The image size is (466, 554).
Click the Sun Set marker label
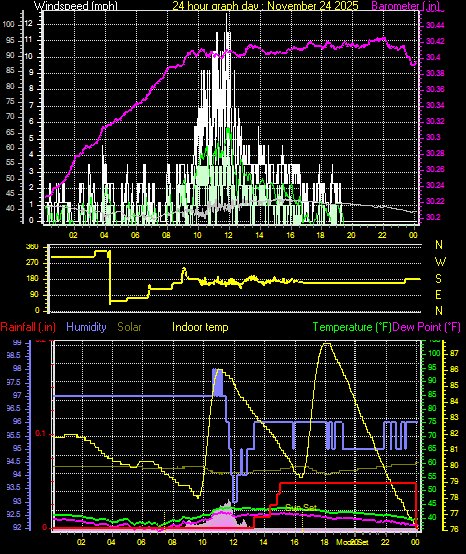(301, 508)
